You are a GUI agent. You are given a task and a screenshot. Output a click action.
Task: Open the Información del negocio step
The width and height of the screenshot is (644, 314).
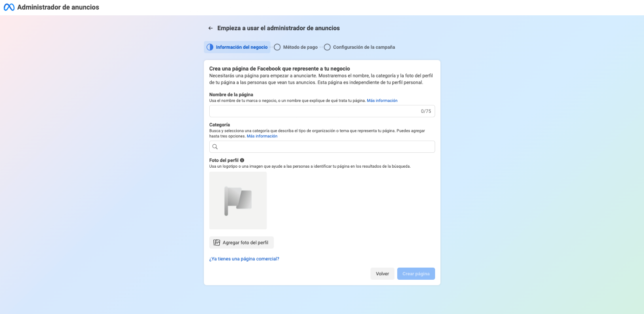[237, 47]
